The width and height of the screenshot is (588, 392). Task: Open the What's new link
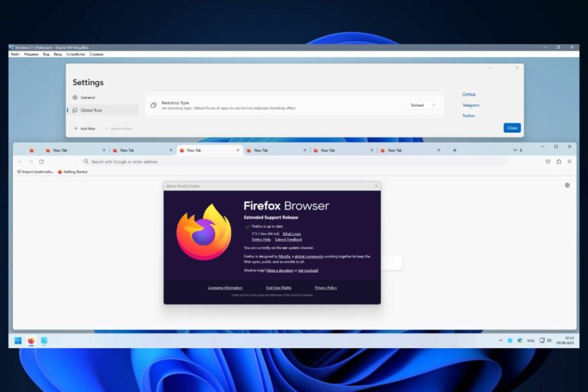pos(292,234)
